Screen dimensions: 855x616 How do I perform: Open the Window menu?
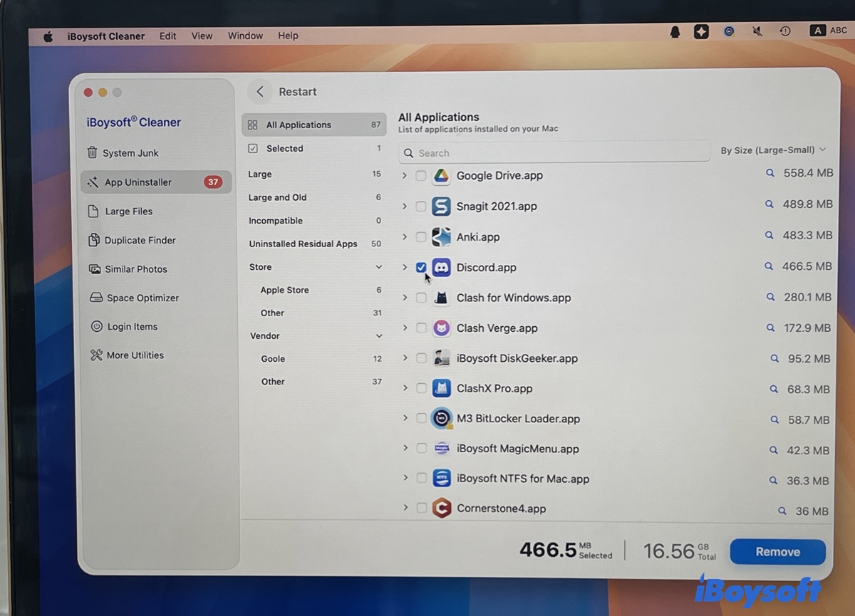tap(246, 36)
